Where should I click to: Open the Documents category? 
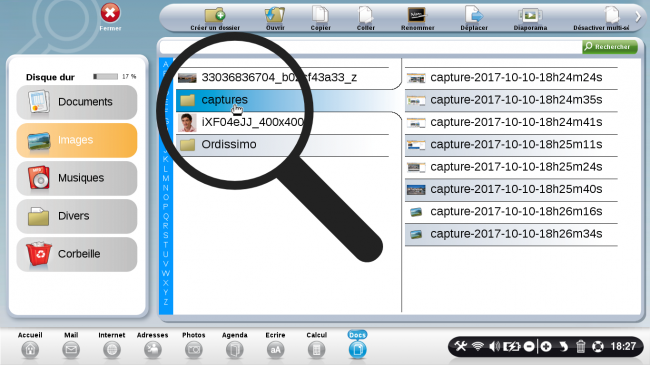click(x=77, y=102)
